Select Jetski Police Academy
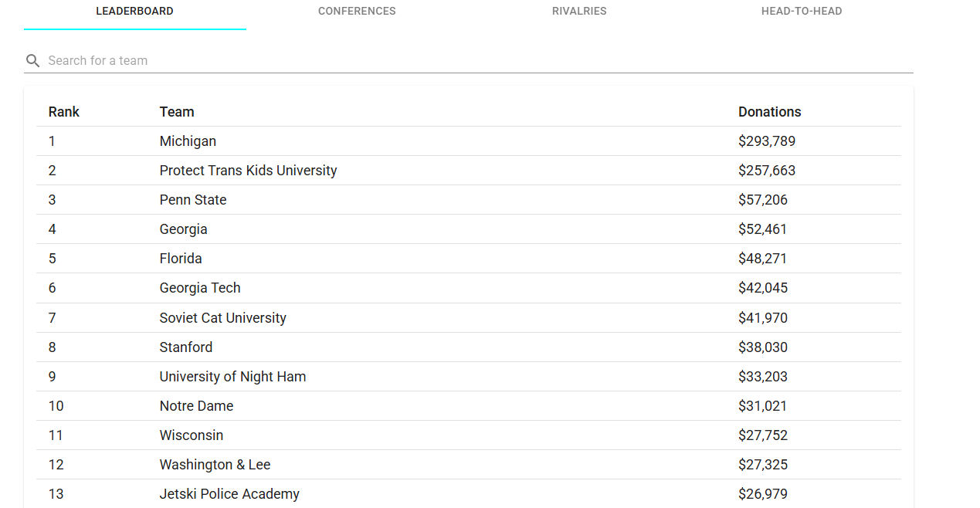Image resolution: width=980 pixels, height=508 pixels. pos(229,494)
